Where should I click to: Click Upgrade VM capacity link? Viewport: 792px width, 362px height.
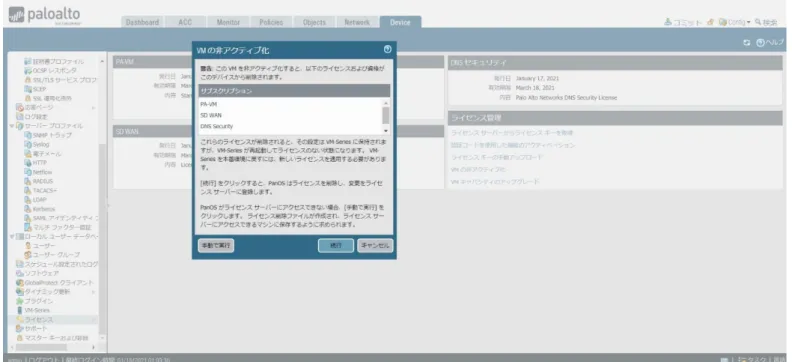click(x=495, y=181)
